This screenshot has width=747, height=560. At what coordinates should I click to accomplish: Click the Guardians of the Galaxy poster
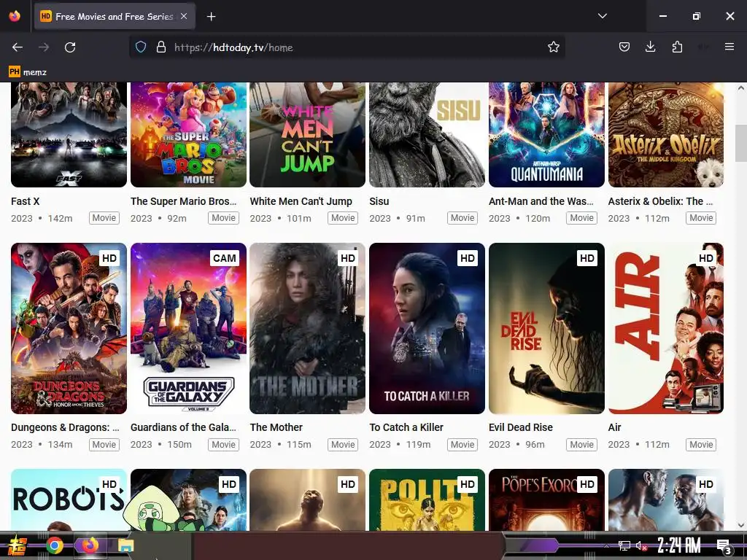tap(188, 328)
